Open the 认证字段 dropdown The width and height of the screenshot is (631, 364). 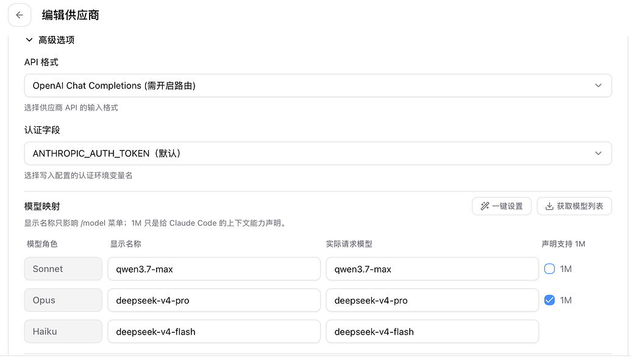[318, 153]
